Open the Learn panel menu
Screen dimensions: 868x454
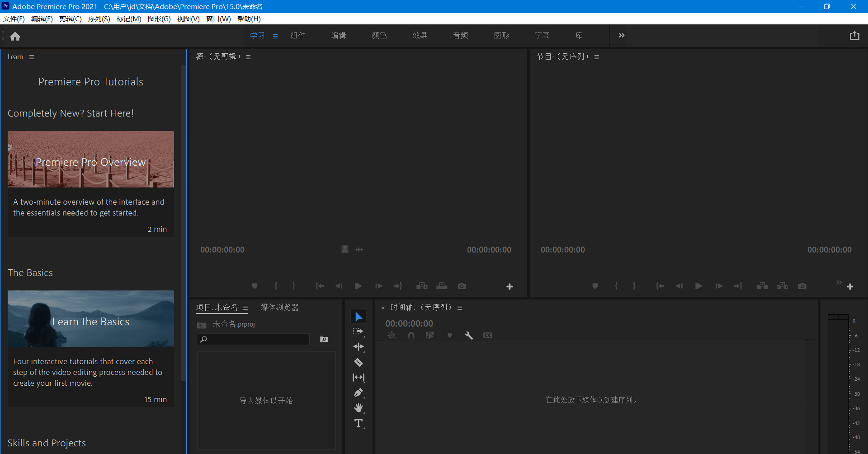[x=32, y=57]
